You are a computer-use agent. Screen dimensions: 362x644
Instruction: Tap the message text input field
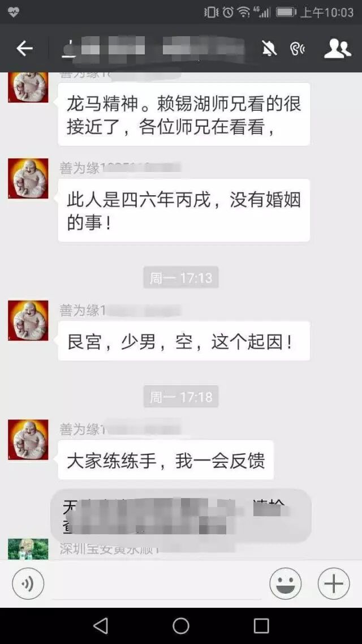click(157, 583)
